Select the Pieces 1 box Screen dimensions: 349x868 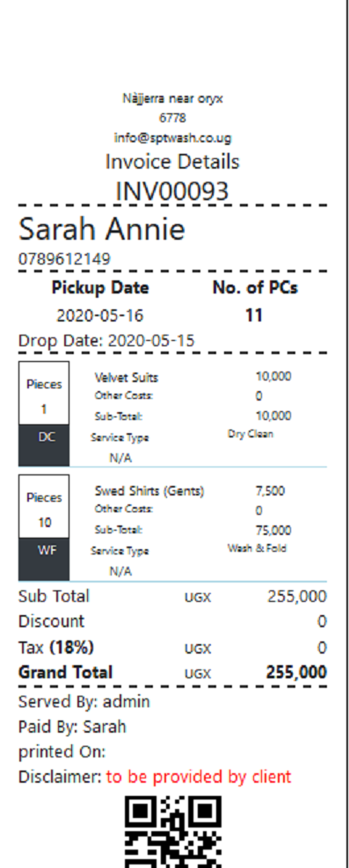(44, 394)
